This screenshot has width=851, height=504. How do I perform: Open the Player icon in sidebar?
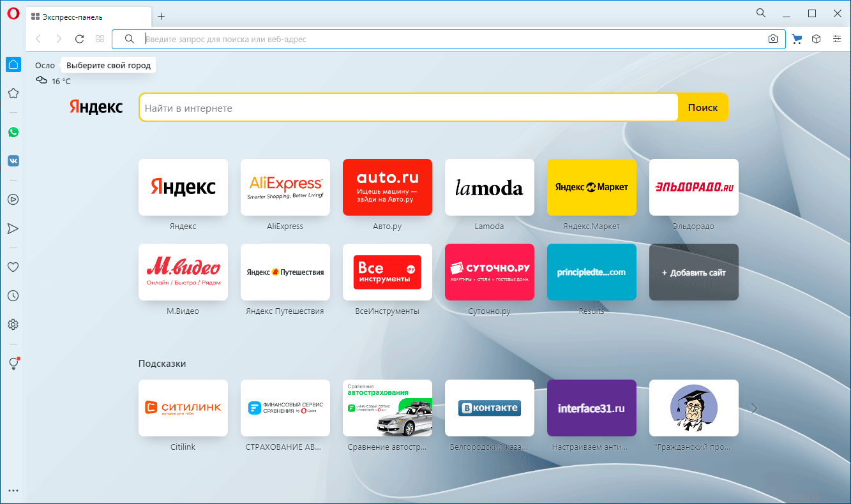tap(13, 199)
